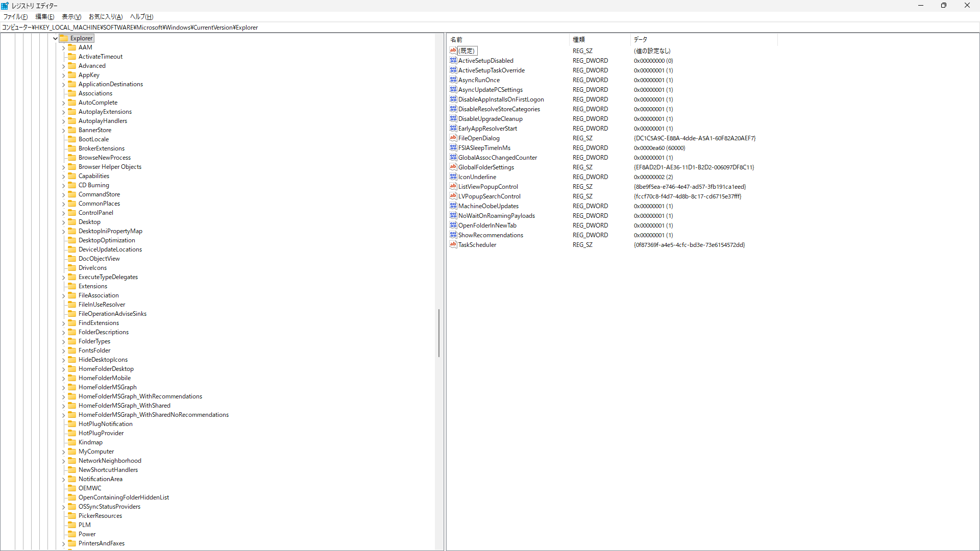Click the folder icon of MyComputer key
The height and width of the screenshot is (551, 980).
[x=72, y=452]
